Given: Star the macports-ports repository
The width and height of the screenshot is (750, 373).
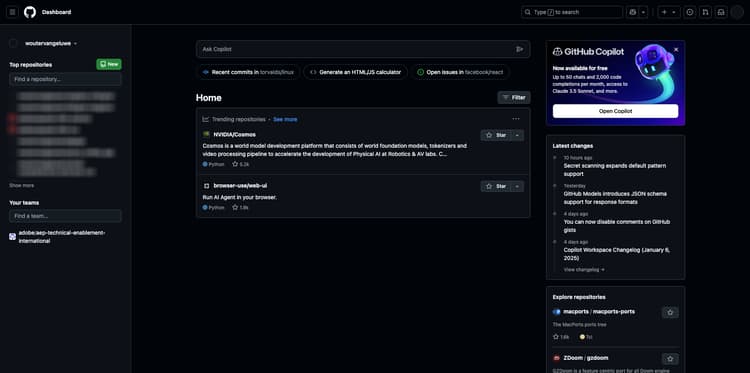Looking at the screenshot, I should (x=670, y=312).
